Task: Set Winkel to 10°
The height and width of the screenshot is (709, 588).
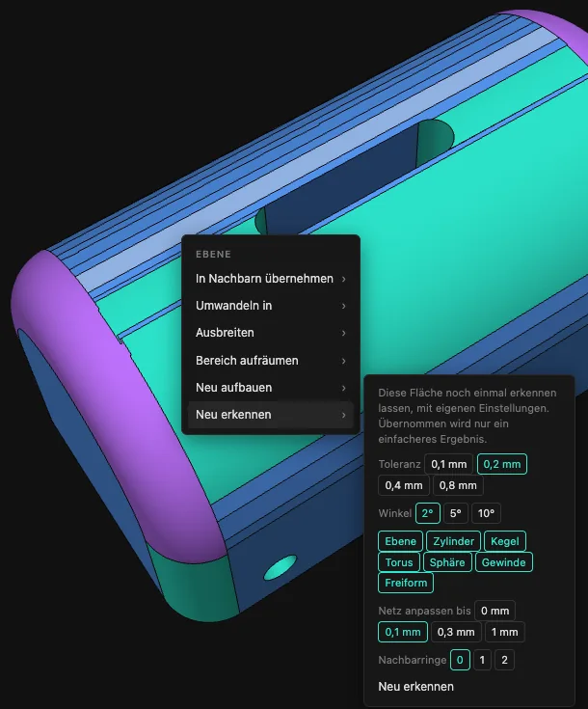Action: (486, 513)
